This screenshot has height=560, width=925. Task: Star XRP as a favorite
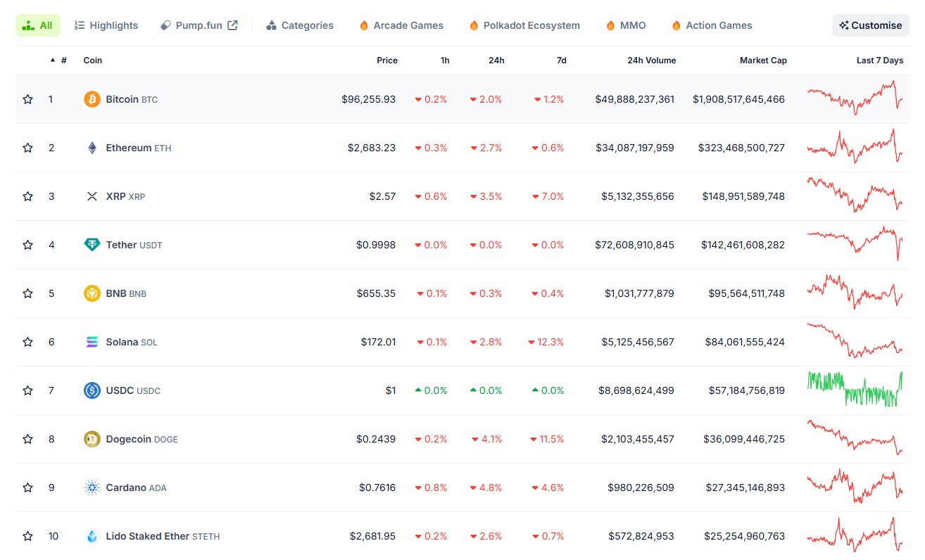27,196
